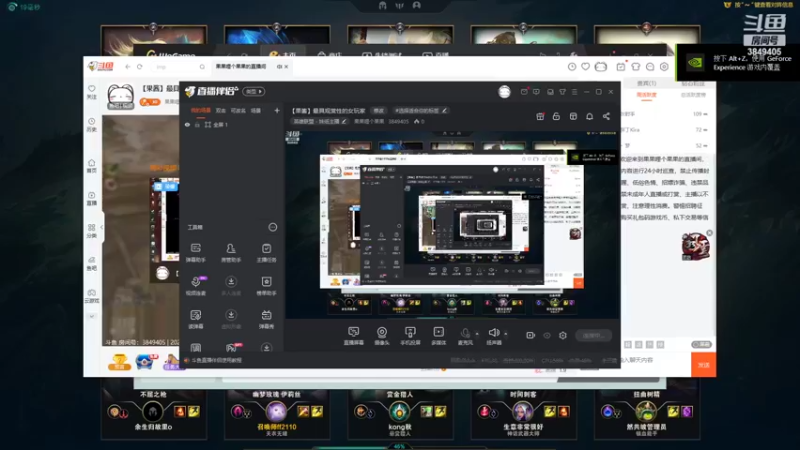Click the chat message input field

coord(656,360)
